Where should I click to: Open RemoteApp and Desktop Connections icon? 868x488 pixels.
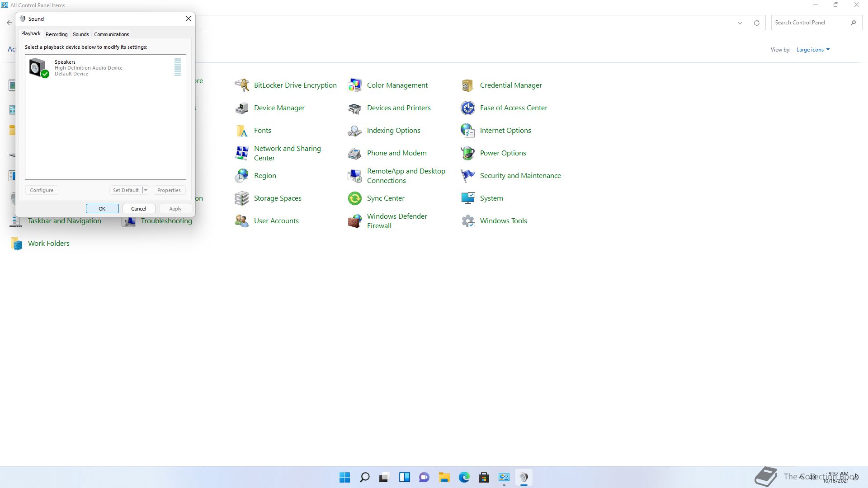click(x=355, y=175)
